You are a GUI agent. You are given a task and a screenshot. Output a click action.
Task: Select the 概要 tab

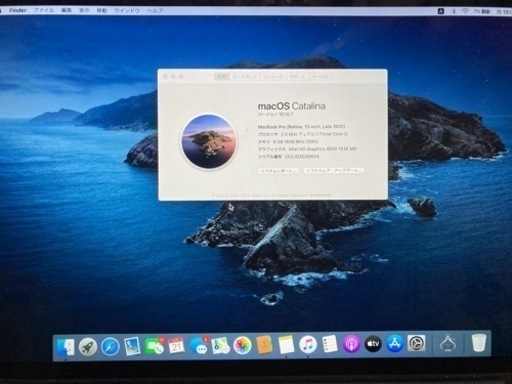pyautogui.click(x=221, y=77)
